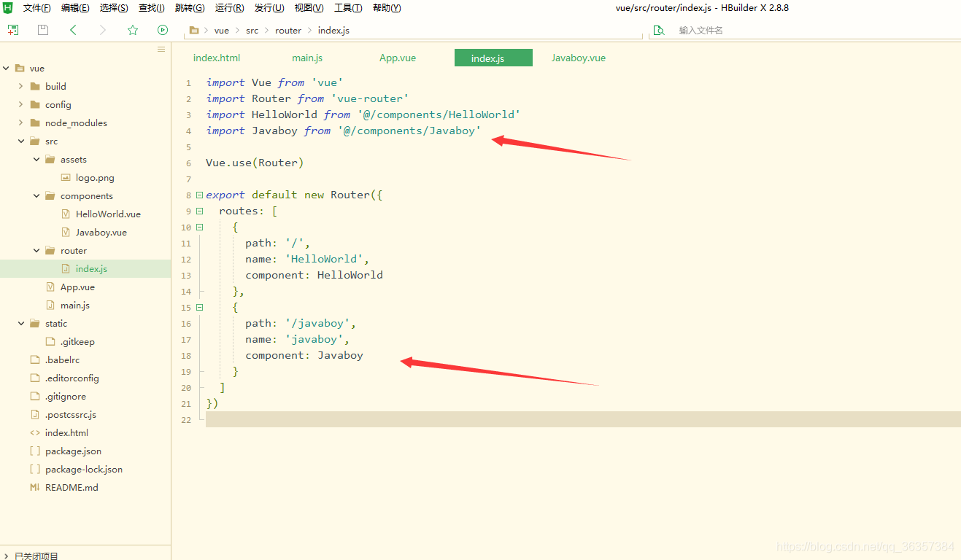Viewport: 961px width, 560px height.
Task: Select .editorconfig in the file tree
Action: pyautogui.click(x=72, y=378)
